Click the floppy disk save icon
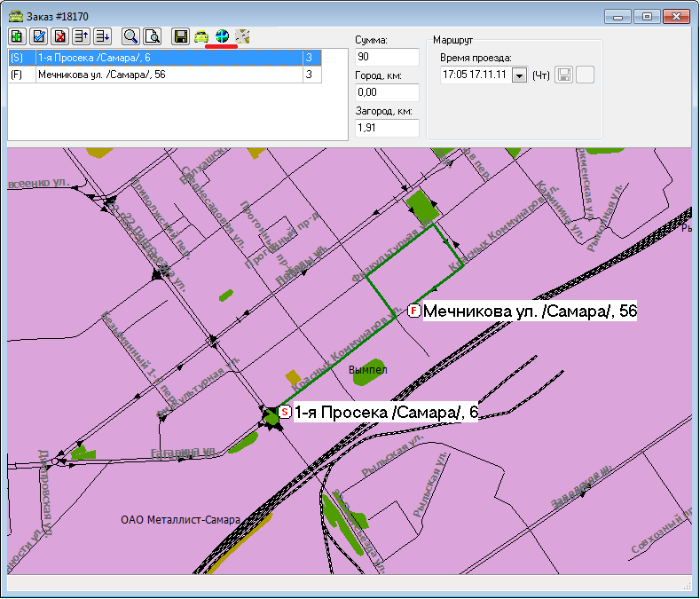700x599 pixels. (x=181, y=36)
